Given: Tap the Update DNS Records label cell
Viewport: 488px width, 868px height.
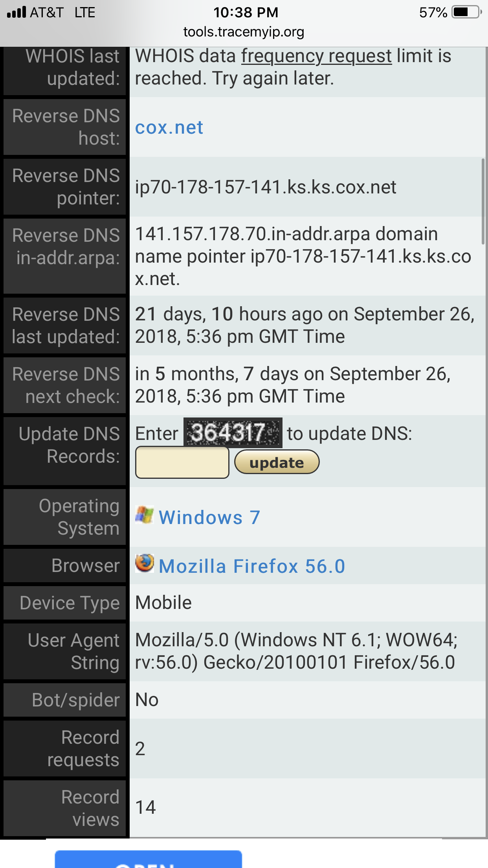Looking at the screenshot, I should click(x=64, y=451).
